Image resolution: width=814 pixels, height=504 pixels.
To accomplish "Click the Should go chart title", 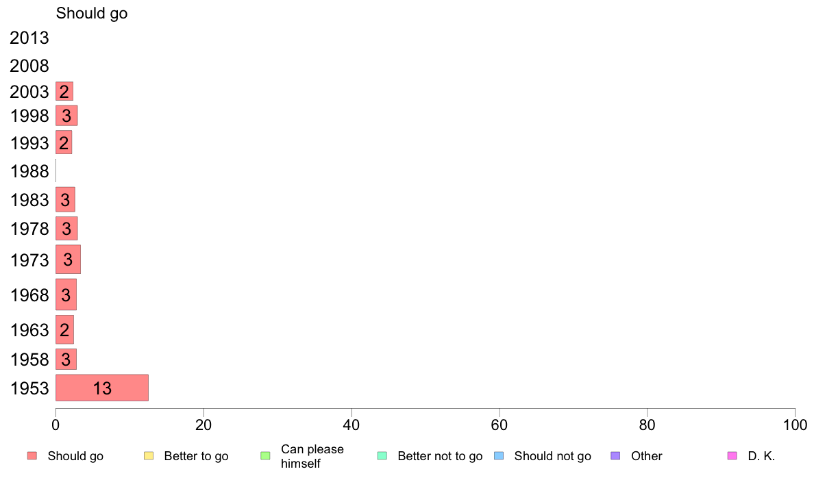I will click(92, 14).
